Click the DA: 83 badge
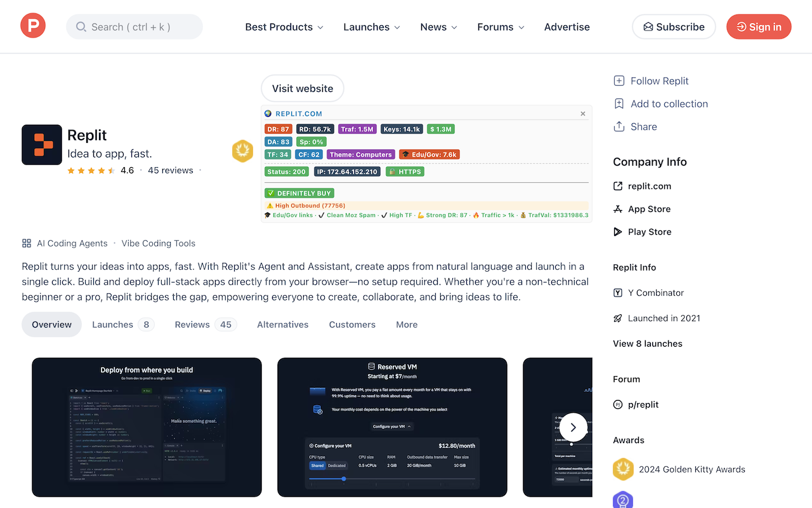This screenshot has width=812, height=508. point(278,142)
